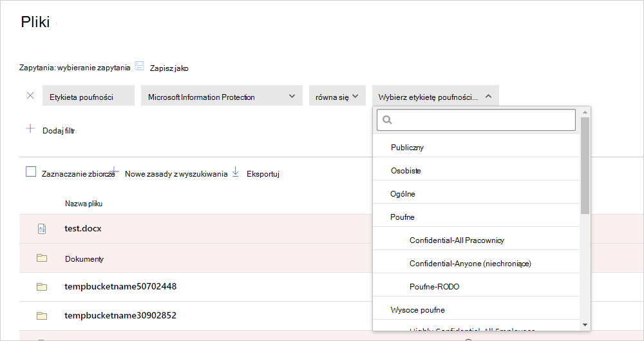Click the scrollbar up arrow in label list
The height and width of the screenshot is (341, 644).
click(585, 112)
